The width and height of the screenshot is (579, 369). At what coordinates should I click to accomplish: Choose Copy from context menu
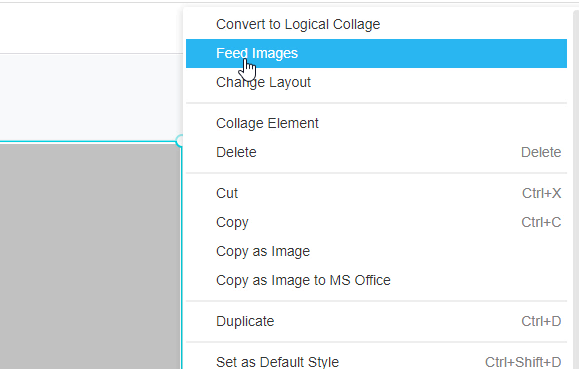(376, 222)
